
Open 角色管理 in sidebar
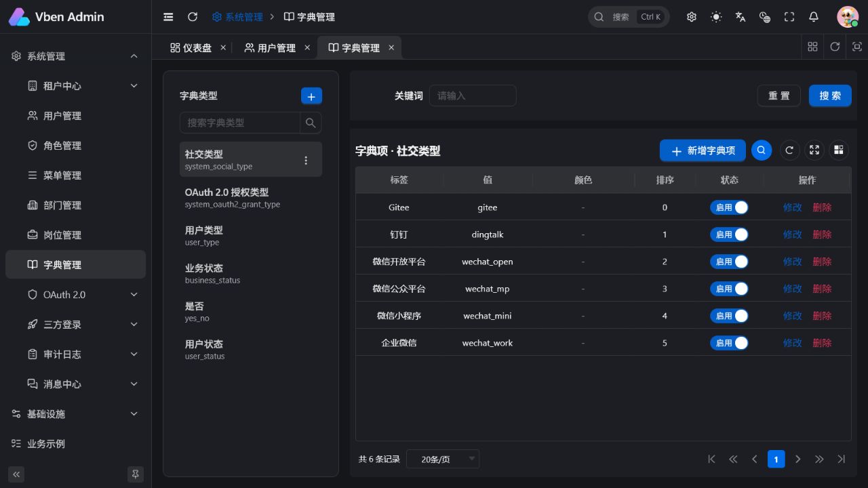click(75, 146)
